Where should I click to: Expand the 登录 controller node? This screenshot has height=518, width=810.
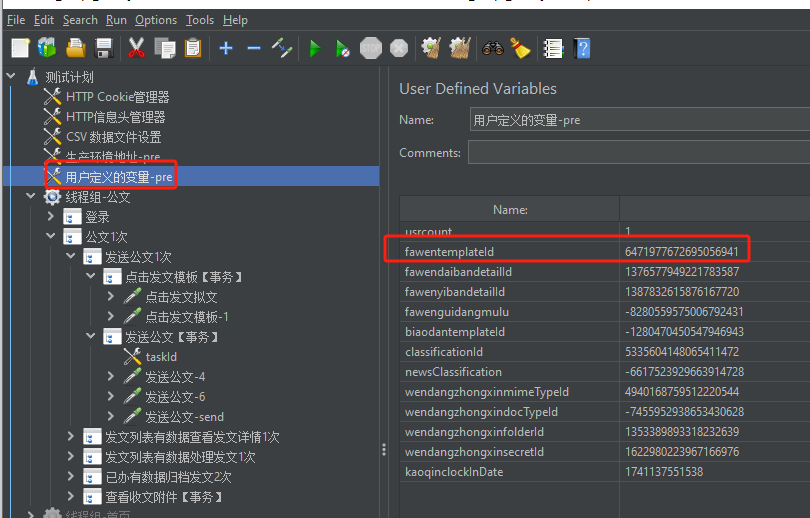click(51, 216)
